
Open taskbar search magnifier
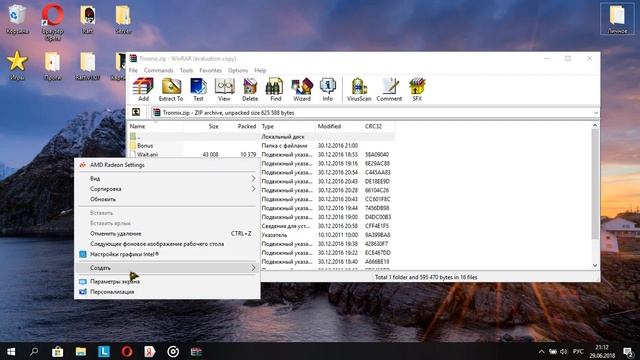pyautogui.click(x=34, y=351)
